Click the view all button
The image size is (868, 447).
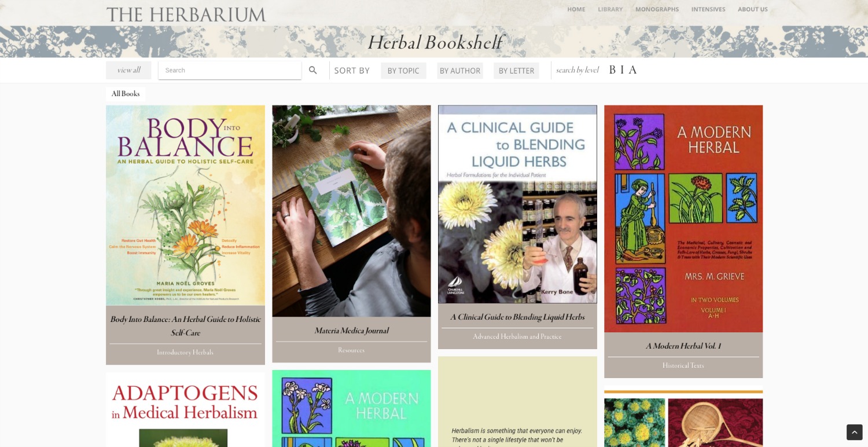tap(128, 70)
